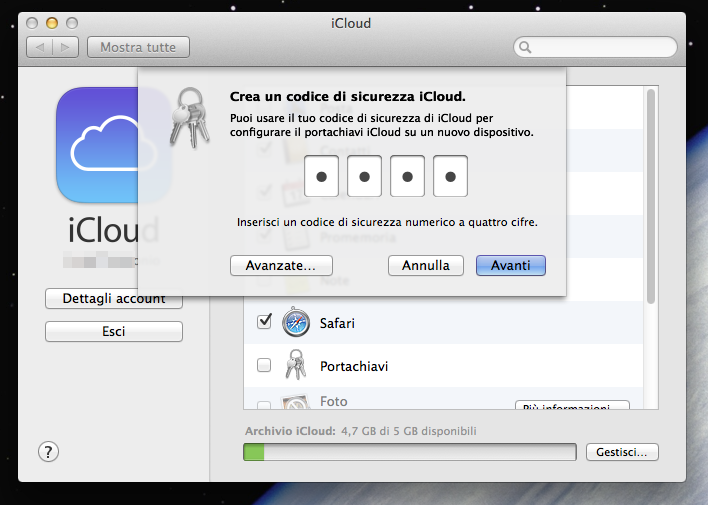
Task: Go back with the left arrow button
Action: [40, 47]
